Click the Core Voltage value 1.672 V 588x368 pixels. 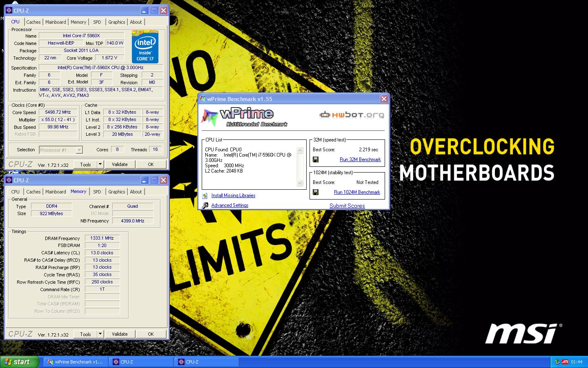coord(110,58)
